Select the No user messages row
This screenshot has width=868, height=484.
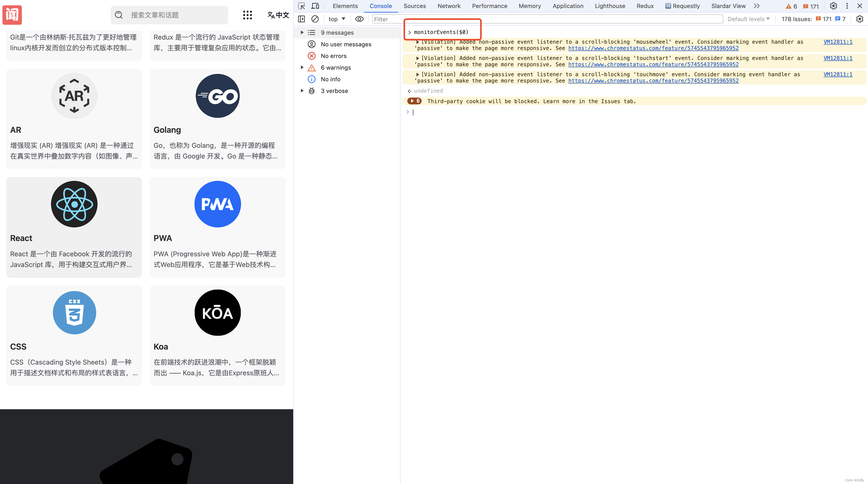[x=347, y=44]
